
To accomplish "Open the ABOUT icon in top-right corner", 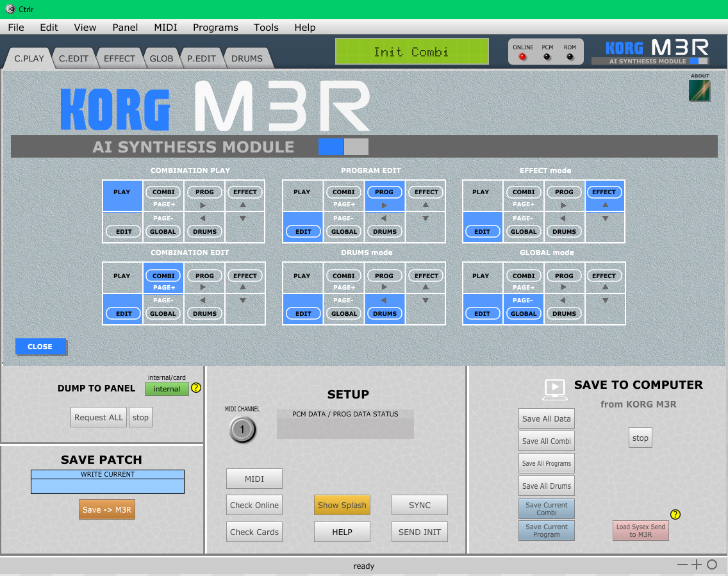I will click(x=699, y=90).
